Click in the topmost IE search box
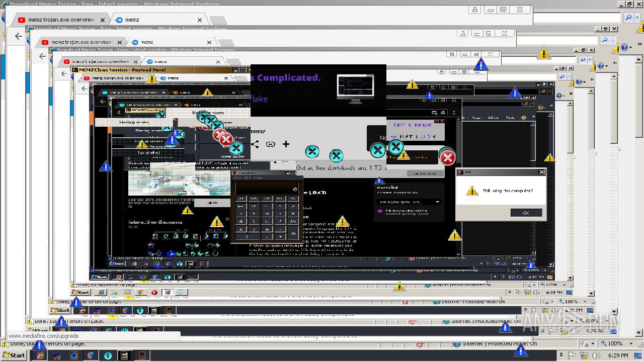 pos(578,18)
